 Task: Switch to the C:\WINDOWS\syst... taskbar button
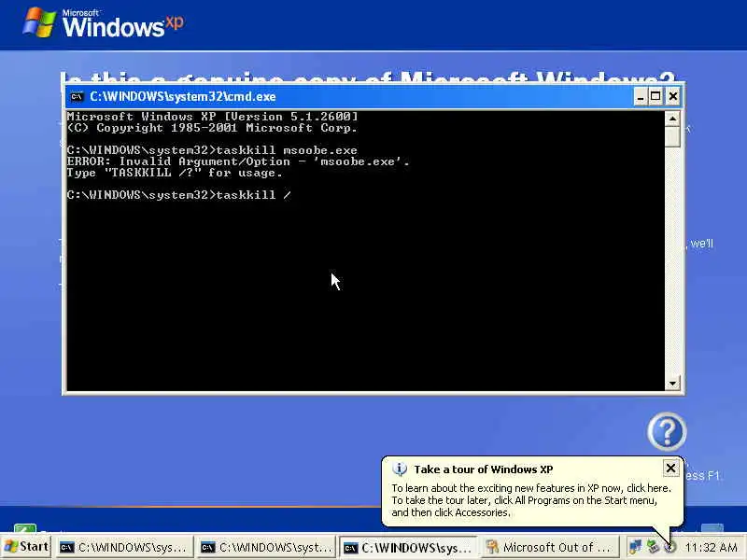tap(266, 547)
